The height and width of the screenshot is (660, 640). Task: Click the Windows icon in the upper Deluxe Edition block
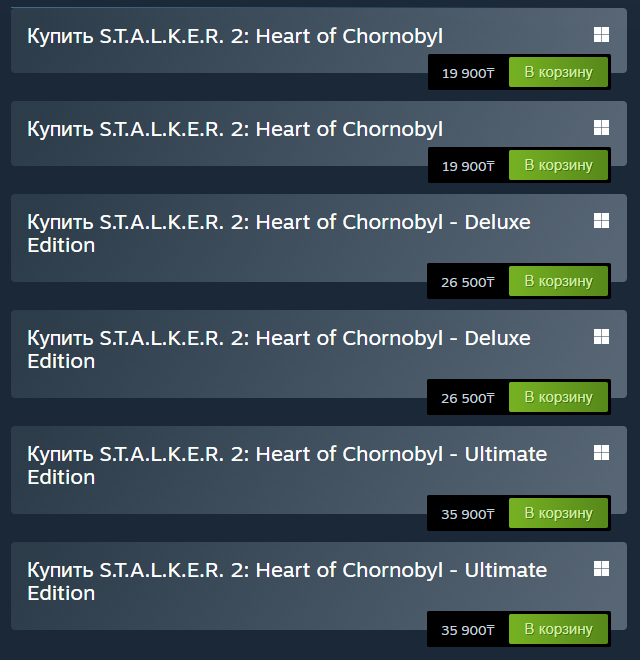601,219
